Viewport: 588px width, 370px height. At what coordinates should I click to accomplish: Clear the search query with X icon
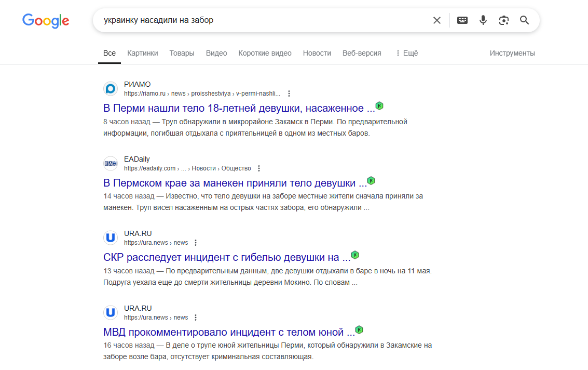437,20
